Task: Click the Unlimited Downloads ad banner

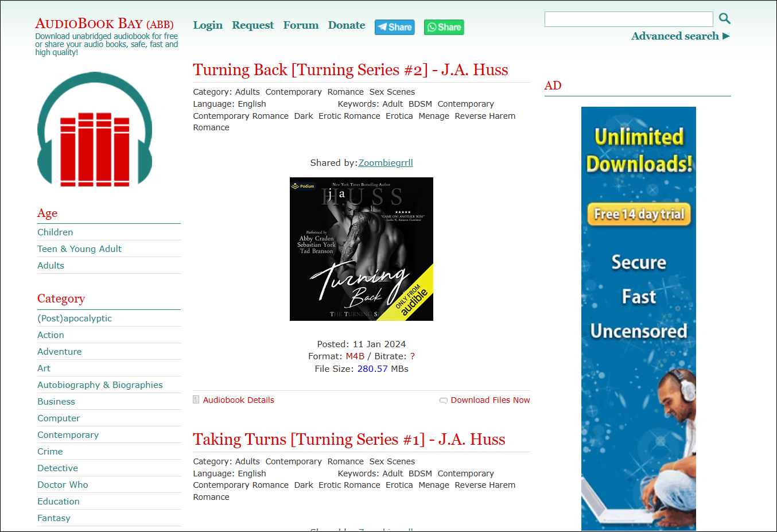Action: [639, 319]
